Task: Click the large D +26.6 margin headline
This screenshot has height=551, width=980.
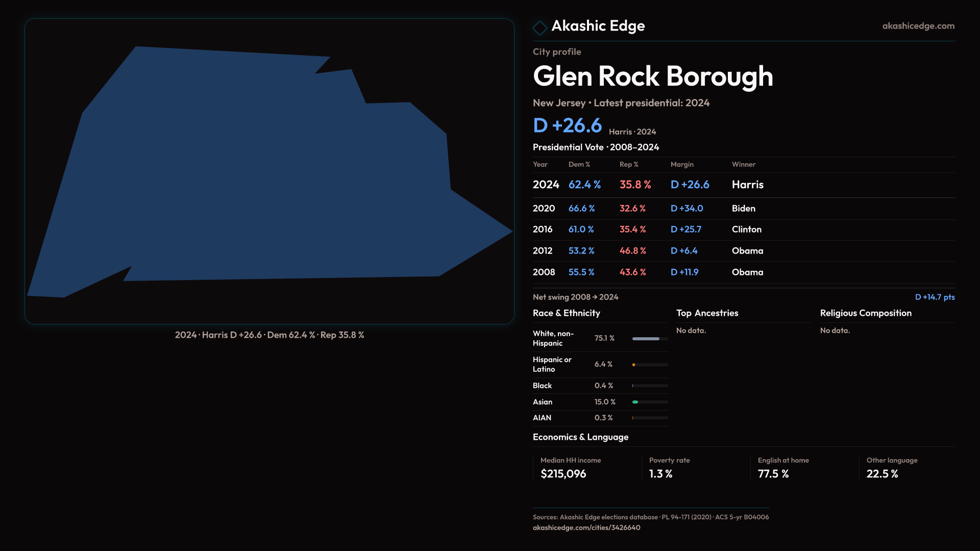Action: [x=567, y=126]
